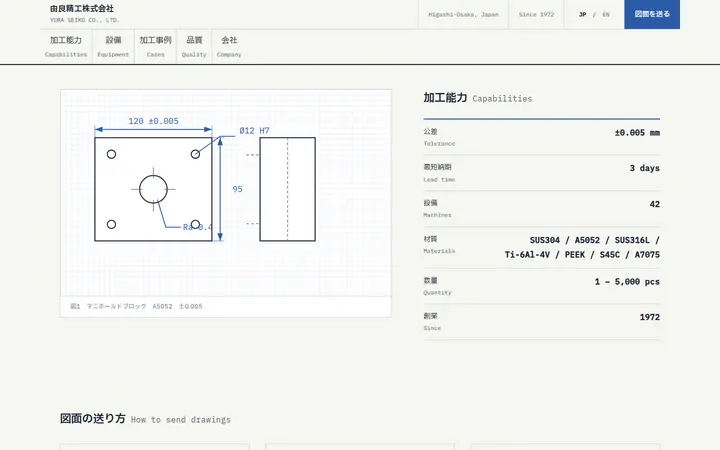Click the 材質 Materials row label
Image resolution: width=720 pixels, height=450 pixels.
439,244
